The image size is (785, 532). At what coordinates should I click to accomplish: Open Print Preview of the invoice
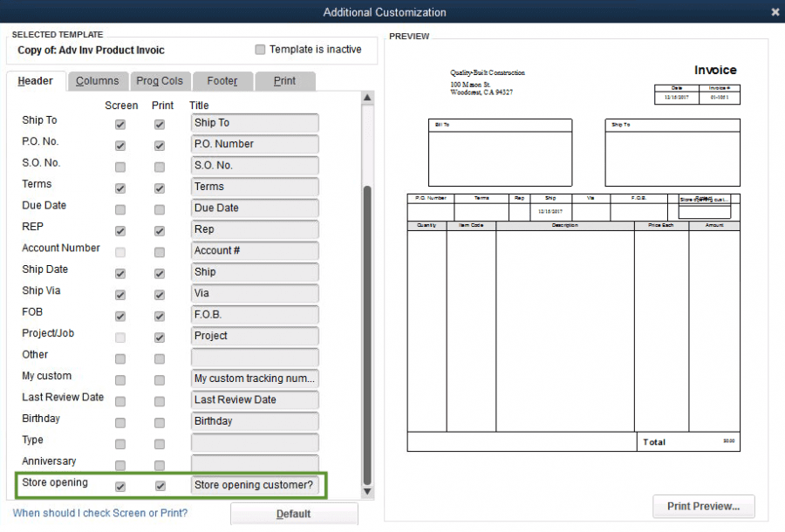click(703, 507)
